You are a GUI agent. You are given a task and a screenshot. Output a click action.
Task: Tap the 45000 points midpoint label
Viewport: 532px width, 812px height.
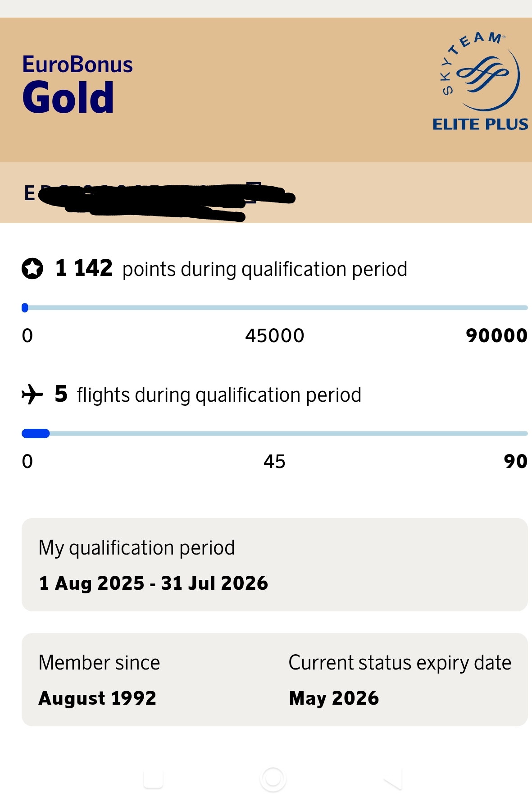[275, 335]
